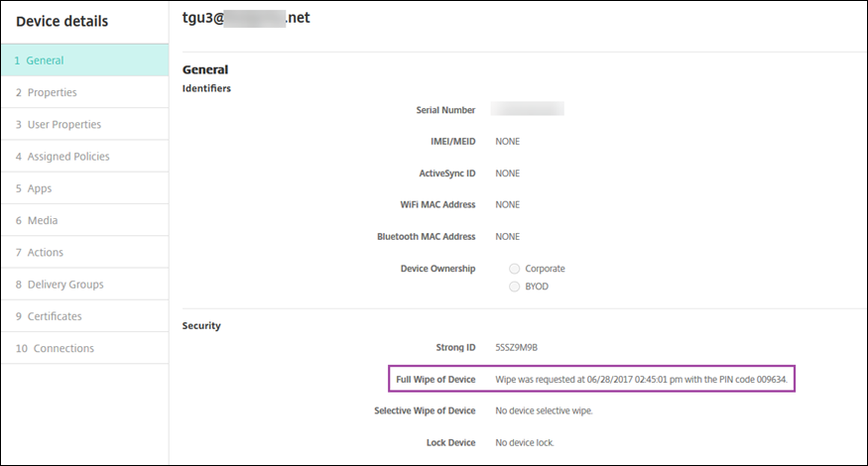
Task: Click the Strong ID value 5SSZ9M9B
Action: 516,348
